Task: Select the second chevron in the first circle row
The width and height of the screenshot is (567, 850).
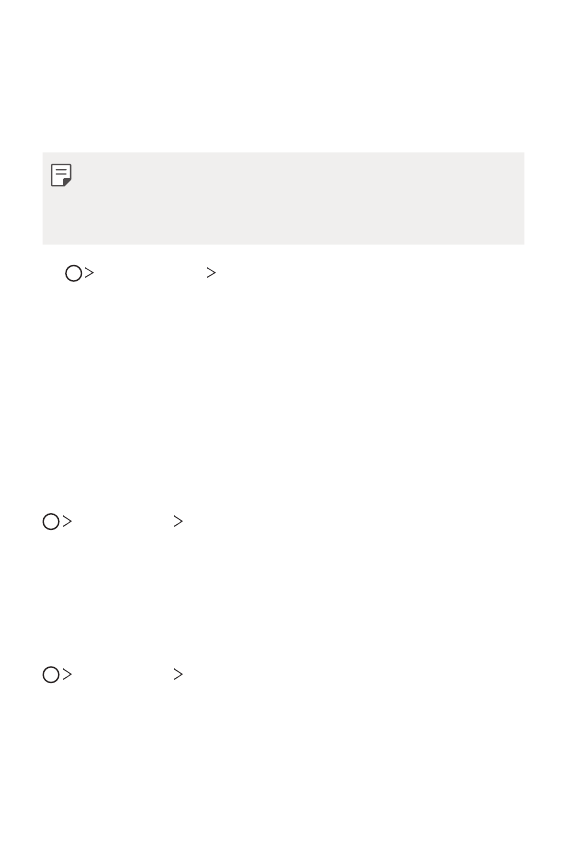Action: pos(211,273)
